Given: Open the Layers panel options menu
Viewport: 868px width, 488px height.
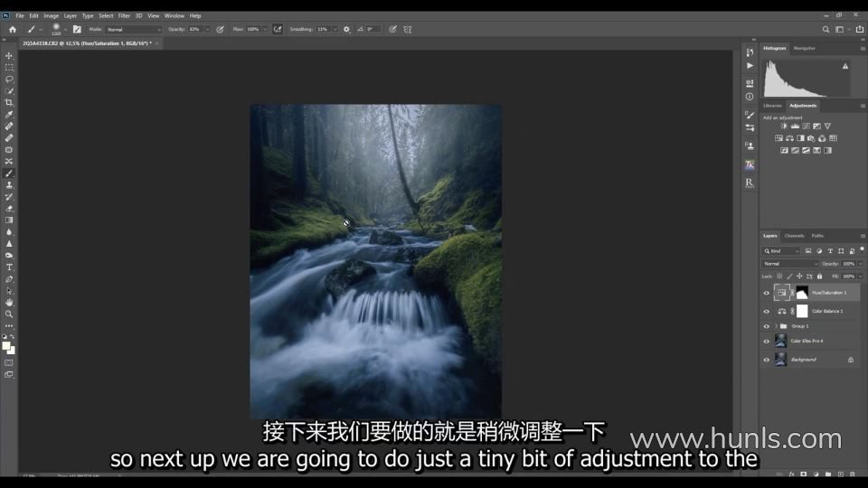Looking at the screenshot, I should coord(863,236).
